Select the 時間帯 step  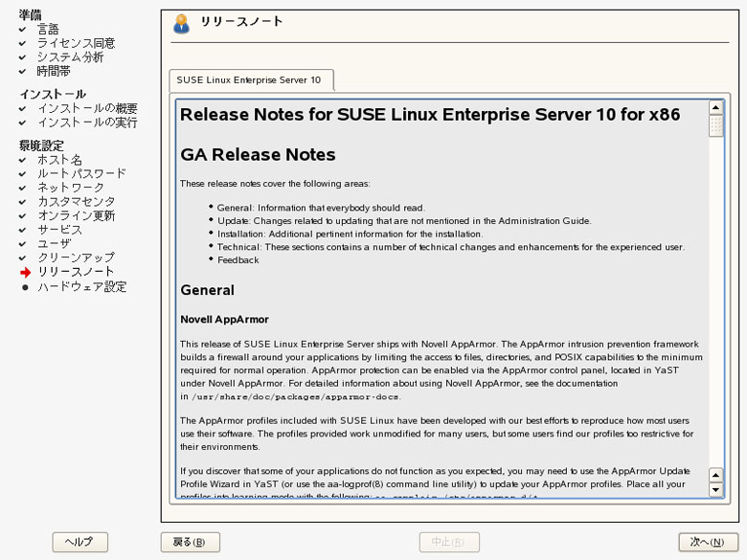pyautogui.click(x=54, y=72)
